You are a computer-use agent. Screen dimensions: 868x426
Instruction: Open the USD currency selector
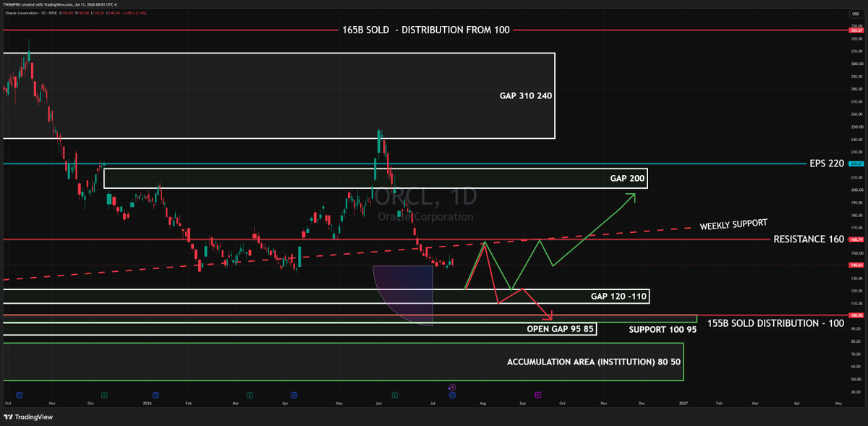click(x=855, y=13)
